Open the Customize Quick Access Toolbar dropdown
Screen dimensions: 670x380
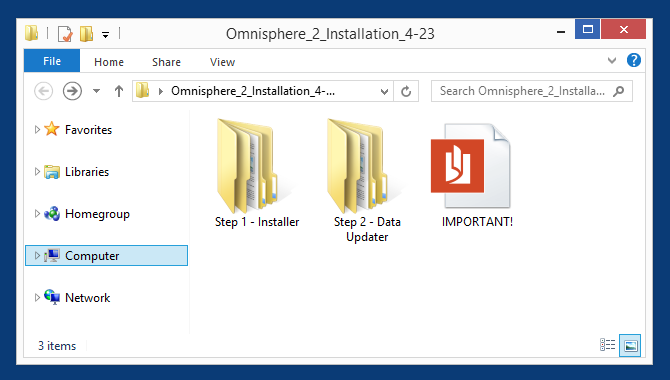click(x=105, y=34)
